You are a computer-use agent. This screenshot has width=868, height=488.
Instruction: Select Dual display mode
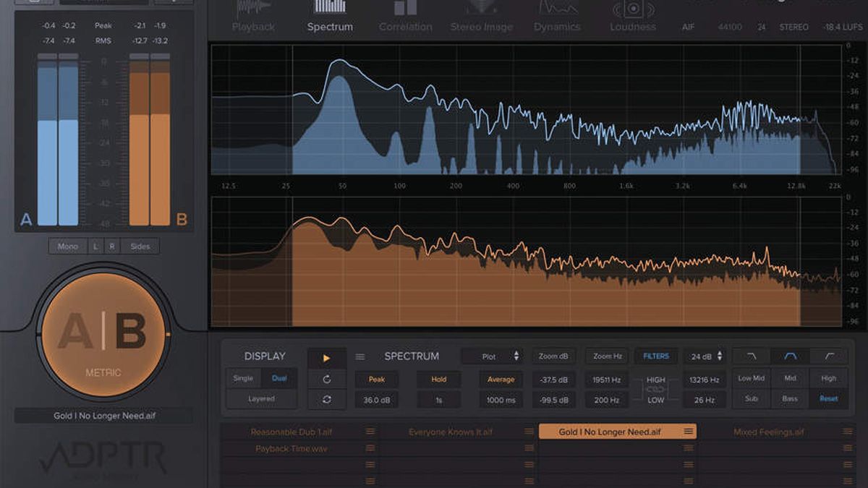(x=279, y=378)
